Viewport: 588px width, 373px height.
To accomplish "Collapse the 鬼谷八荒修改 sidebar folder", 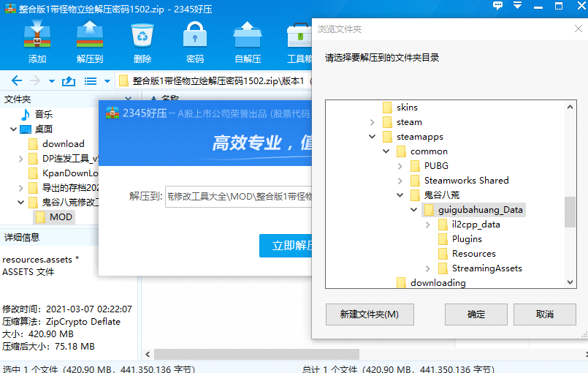I will click(x=21, y=203).
